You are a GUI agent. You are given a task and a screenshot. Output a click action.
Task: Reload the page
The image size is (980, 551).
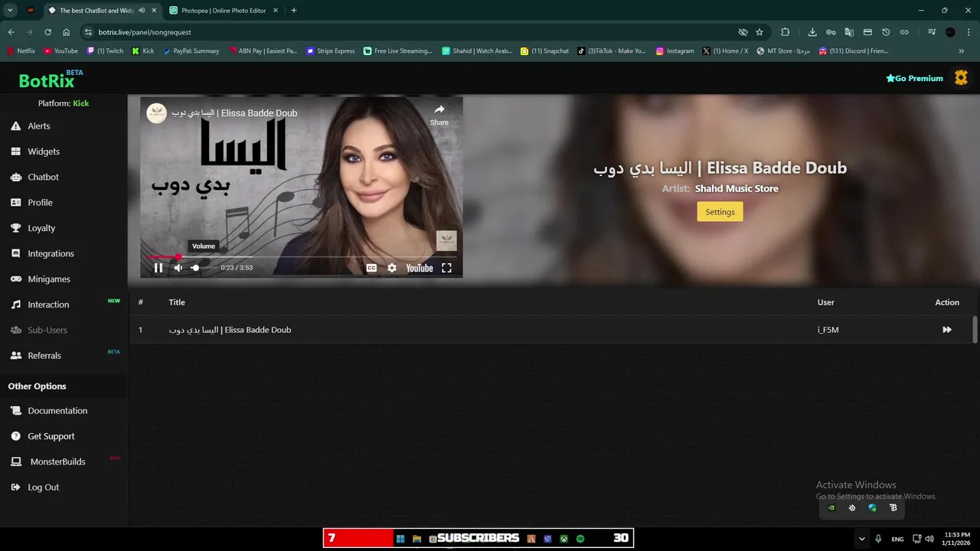coord(47,32)
